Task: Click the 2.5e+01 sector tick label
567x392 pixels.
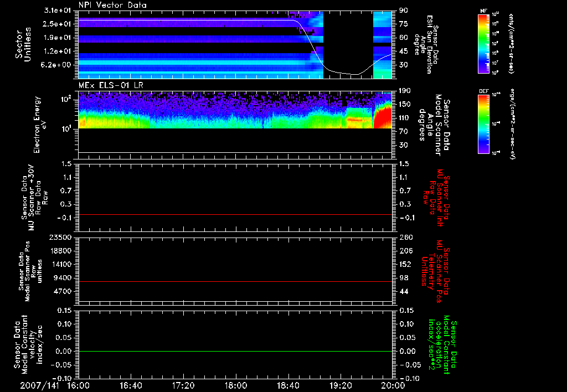Action: pos(58,24)
